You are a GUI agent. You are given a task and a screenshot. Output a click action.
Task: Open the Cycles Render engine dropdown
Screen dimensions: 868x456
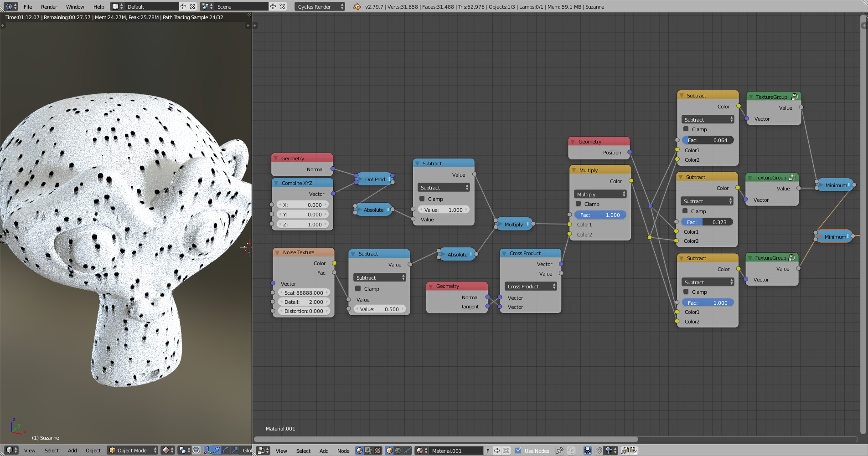[x=320, y=6]
